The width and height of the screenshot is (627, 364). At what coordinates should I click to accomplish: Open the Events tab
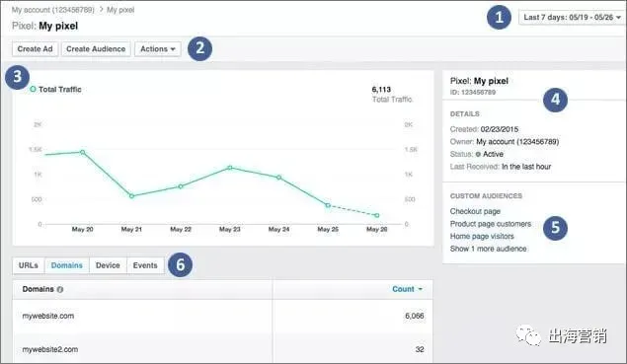click(x=145, y=265)
